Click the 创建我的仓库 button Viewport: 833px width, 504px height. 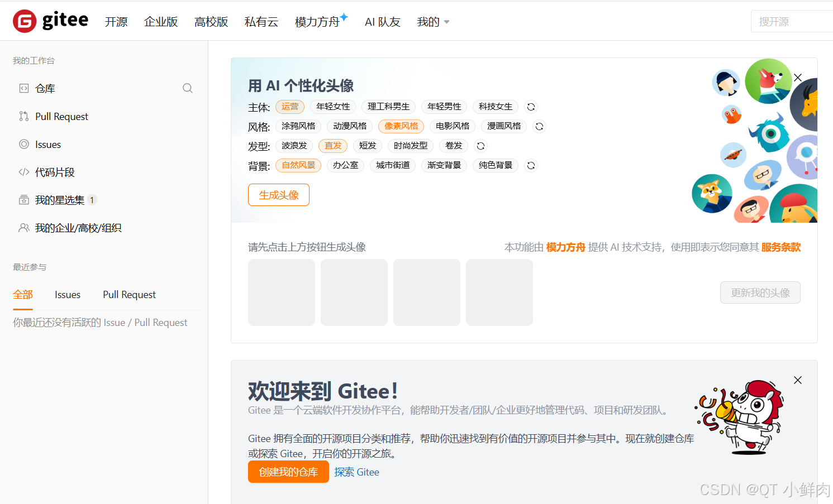point(288,472)
